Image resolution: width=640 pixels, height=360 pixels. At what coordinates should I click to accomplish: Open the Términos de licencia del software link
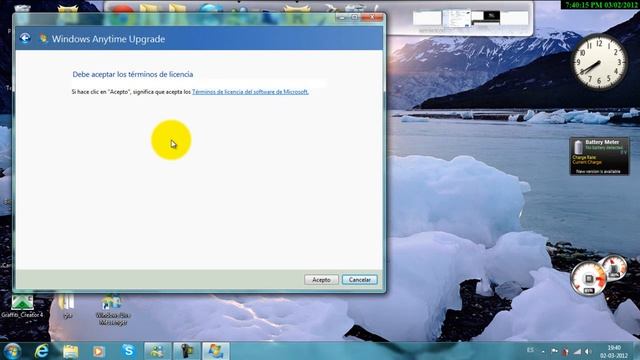click(250, 92)
